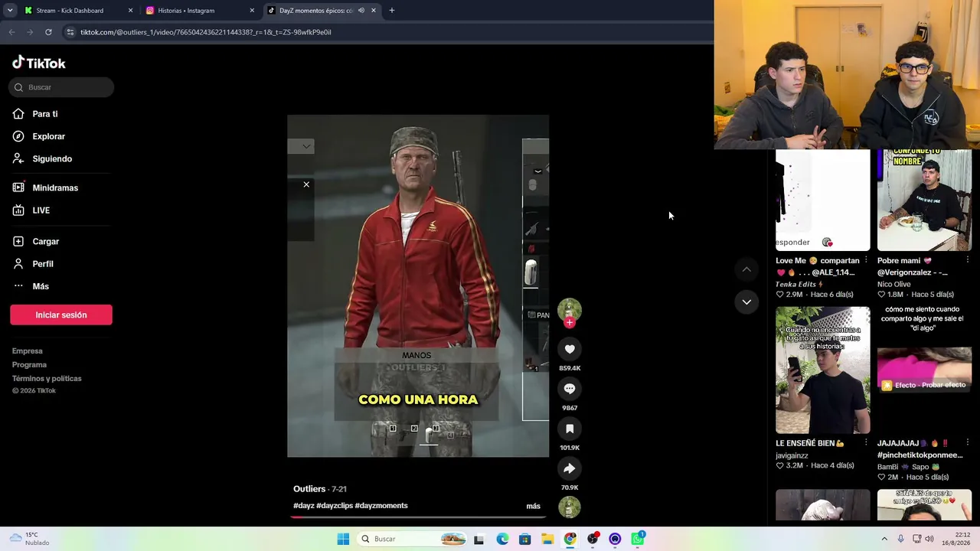Open the Pobre mami video thumbnail
Viewport: 980px width, 551px height.
coord(924,200)
